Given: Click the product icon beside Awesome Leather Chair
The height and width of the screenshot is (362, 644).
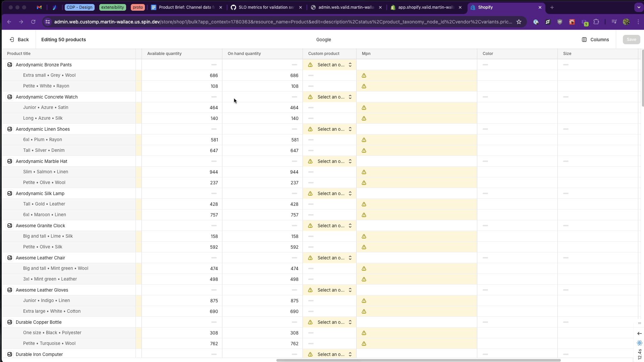Looking at the screenshot, I should (x=10, y=258).
